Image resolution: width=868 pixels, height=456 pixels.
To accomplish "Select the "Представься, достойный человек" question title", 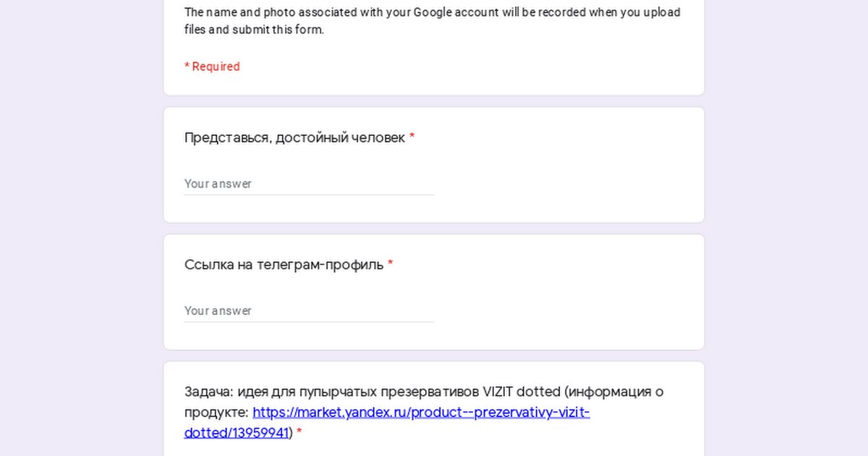I will pos(294,138).
